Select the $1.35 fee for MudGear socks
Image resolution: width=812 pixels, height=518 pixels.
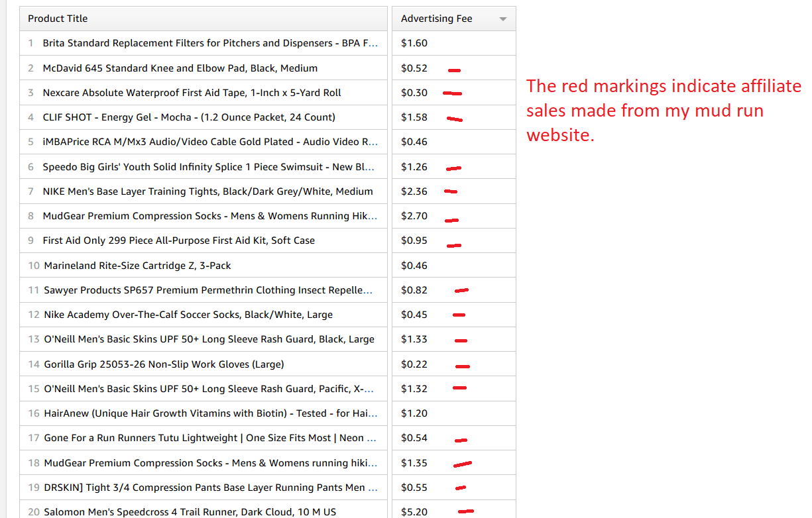coord(414,463)
